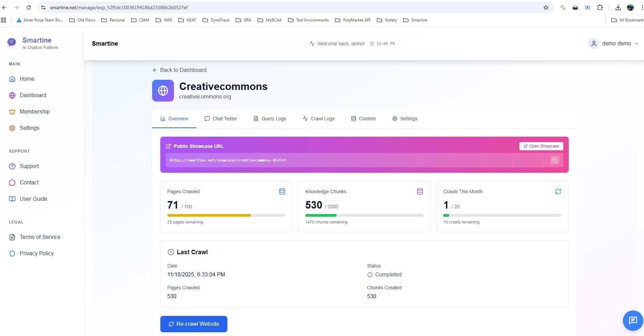Viewport: 644px width, 336px height.
Task: Copy the public showcase URL
Action: point(555,160)
